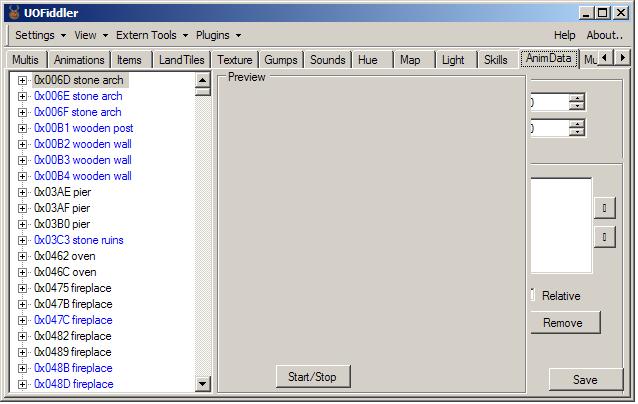Click the upper numeric input field
Screen dimensions: 638x404
point(550,102)
